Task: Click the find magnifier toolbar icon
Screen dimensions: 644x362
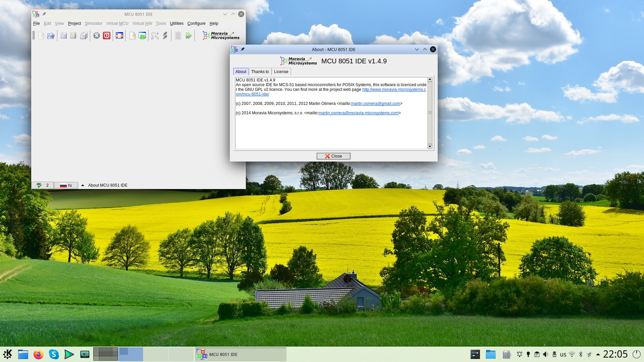Action: (x=155, y=36)
